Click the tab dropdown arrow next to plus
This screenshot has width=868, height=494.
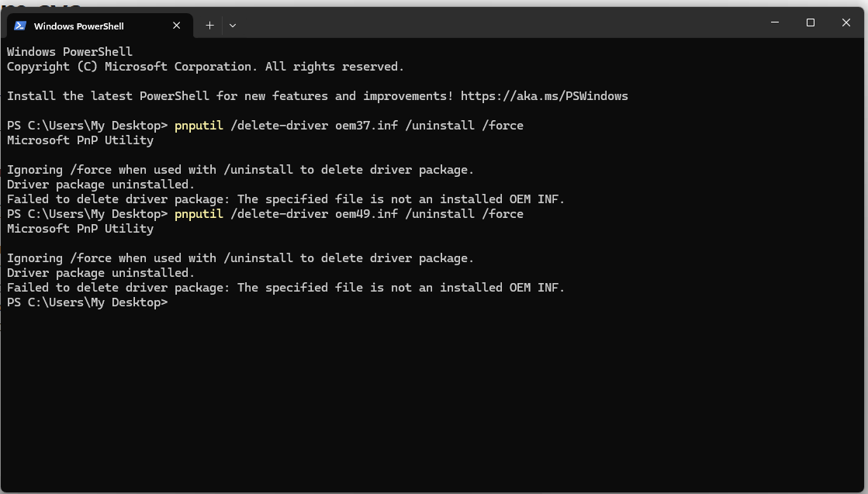(232, 25)
